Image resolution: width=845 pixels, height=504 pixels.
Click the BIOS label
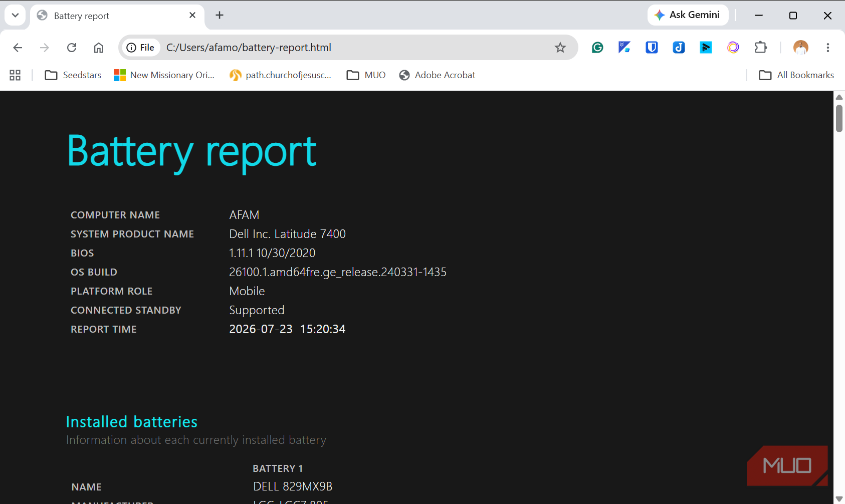[82, 253]
